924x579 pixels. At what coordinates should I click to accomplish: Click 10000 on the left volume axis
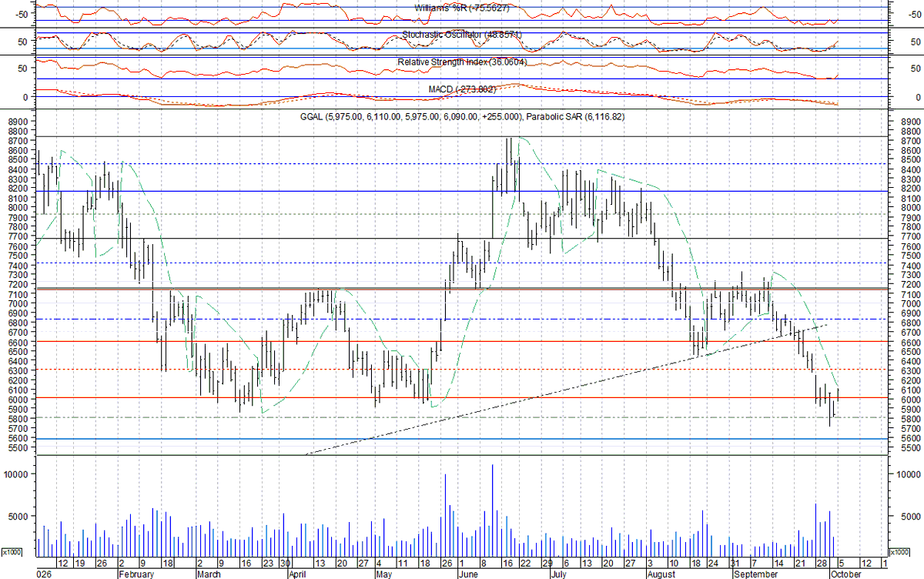[x=17, y=474]
